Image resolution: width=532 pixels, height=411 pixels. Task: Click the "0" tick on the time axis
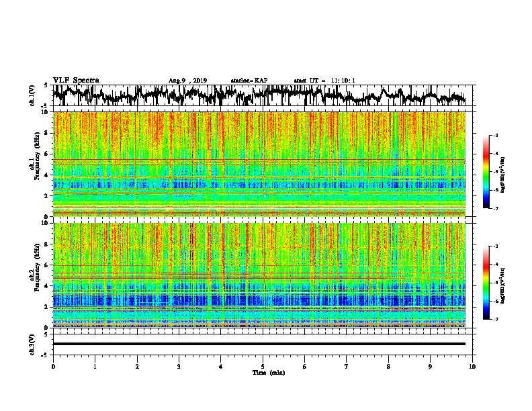point(53,367)
